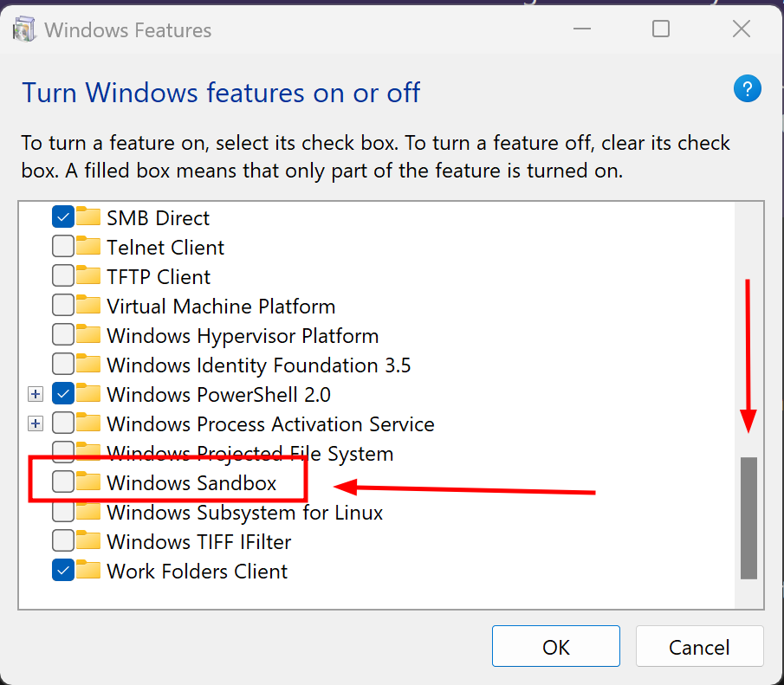Click the Virtual Machine Platform folder icon
Screen dimensions: 784x685
click(x=88, y=305)
